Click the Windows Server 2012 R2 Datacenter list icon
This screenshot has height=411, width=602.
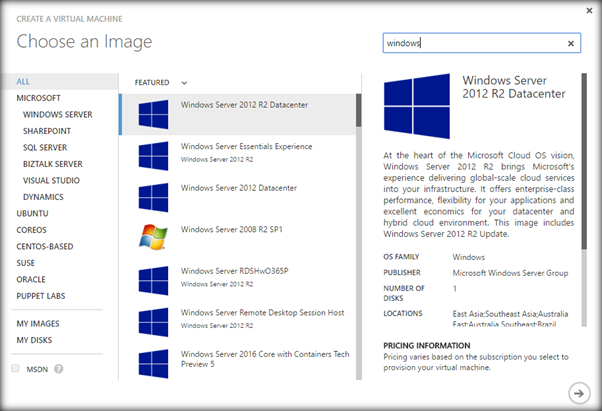153,114
